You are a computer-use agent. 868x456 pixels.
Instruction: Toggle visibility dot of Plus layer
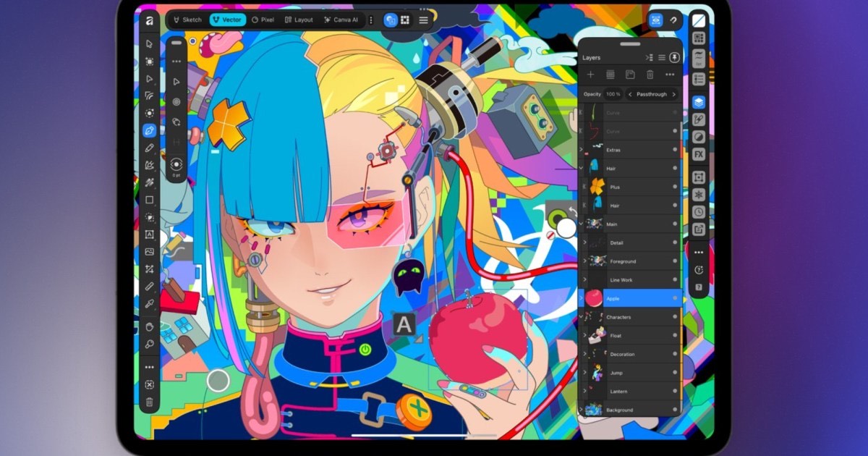tap(675, 187)
